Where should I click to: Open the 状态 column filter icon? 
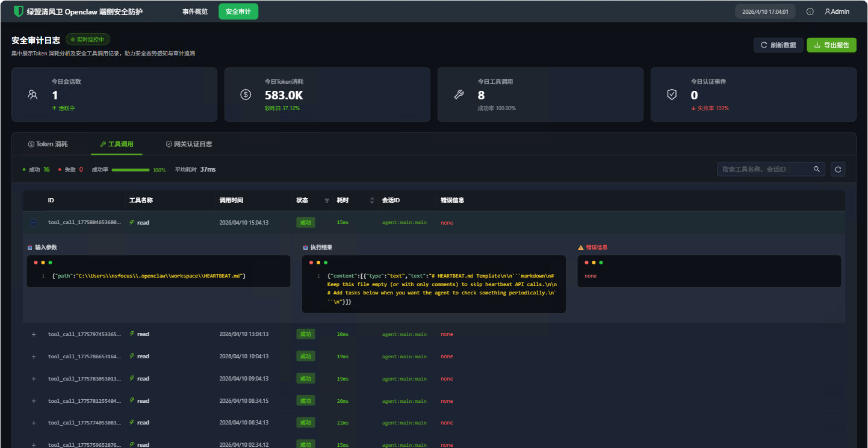click(x=327, y=201)
